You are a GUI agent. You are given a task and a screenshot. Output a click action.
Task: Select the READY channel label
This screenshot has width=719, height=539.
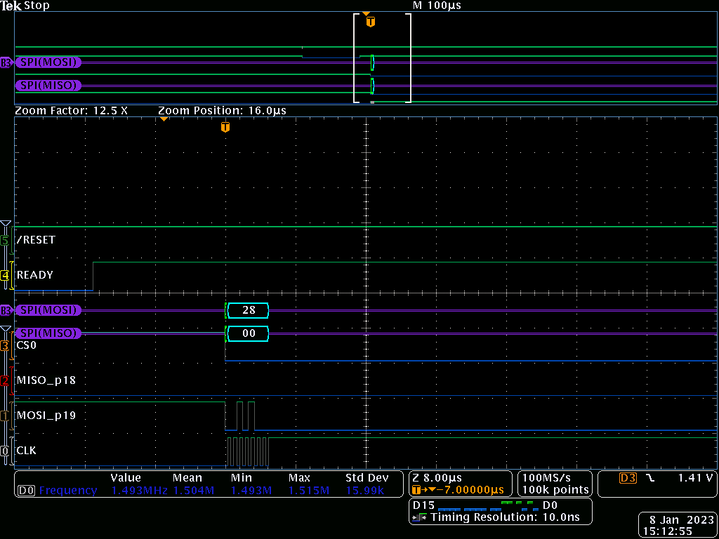(35, 275)
